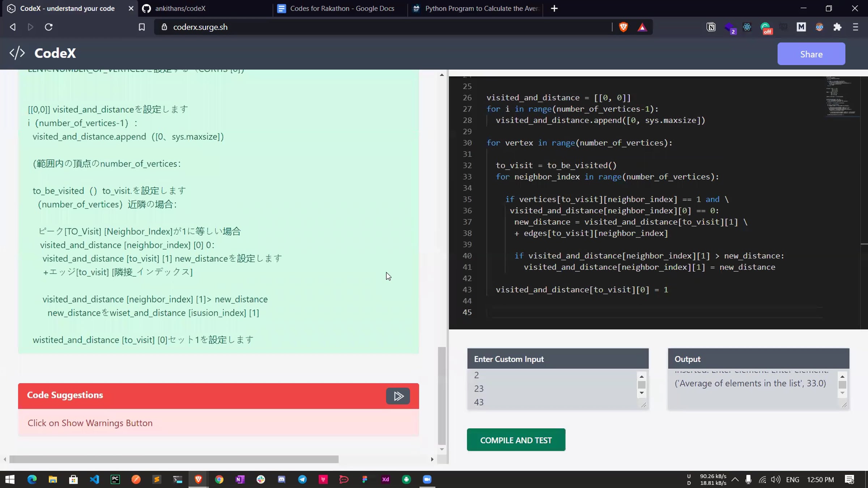Go back to the previous page
This screenshot has width=868, height=488.
(13, 27)
